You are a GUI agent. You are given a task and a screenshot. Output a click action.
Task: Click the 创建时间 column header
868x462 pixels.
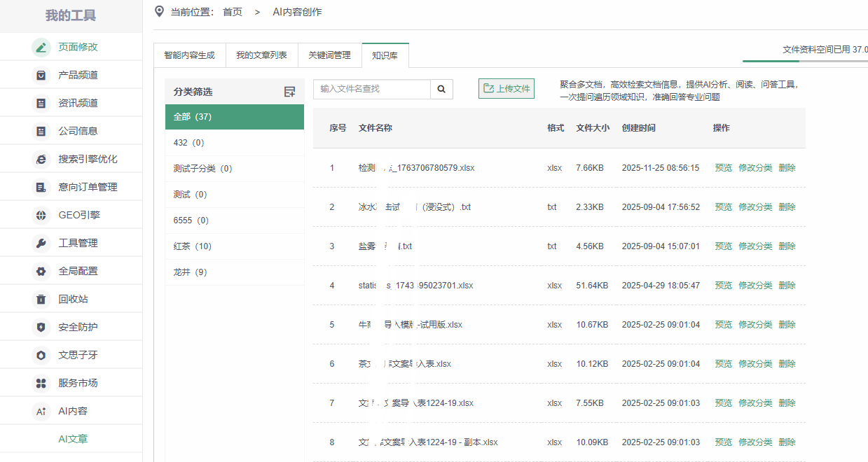(638, 128)
